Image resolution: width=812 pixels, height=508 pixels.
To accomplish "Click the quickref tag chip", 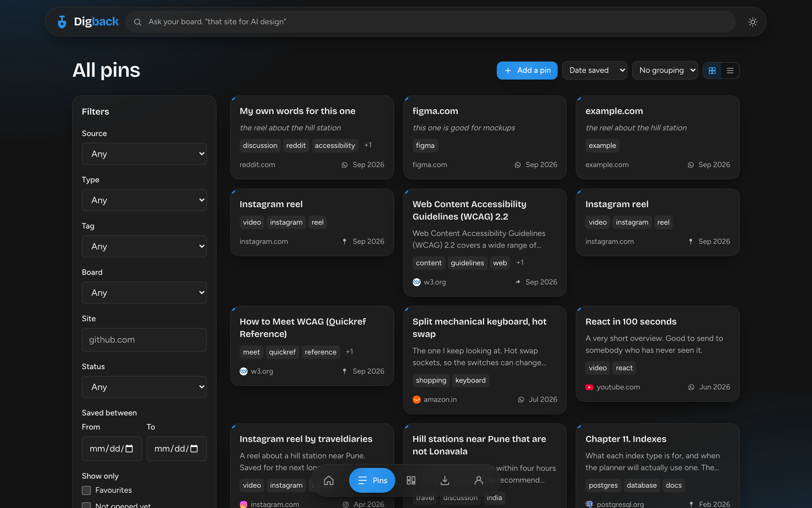I will click(282, 352).
